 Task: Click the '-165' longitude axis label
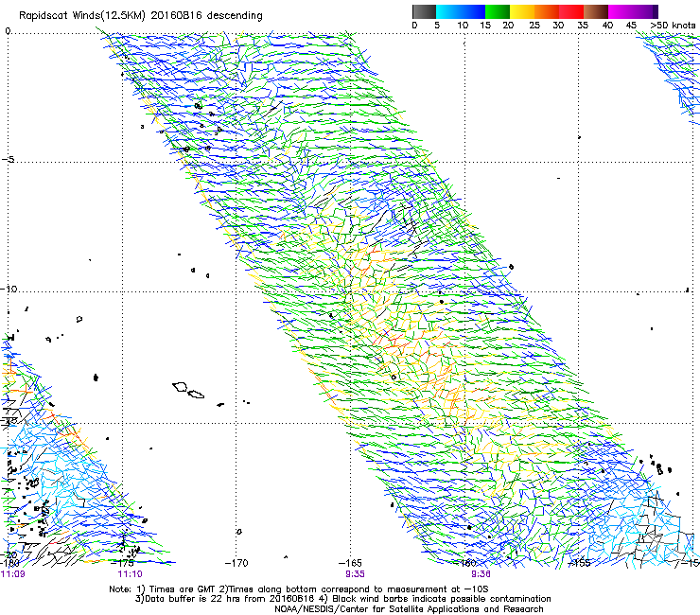(350, 563)
